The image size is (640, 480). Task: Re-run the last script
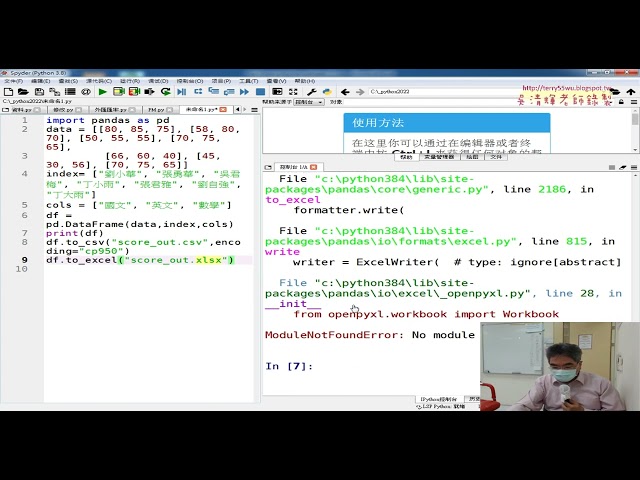165,92
